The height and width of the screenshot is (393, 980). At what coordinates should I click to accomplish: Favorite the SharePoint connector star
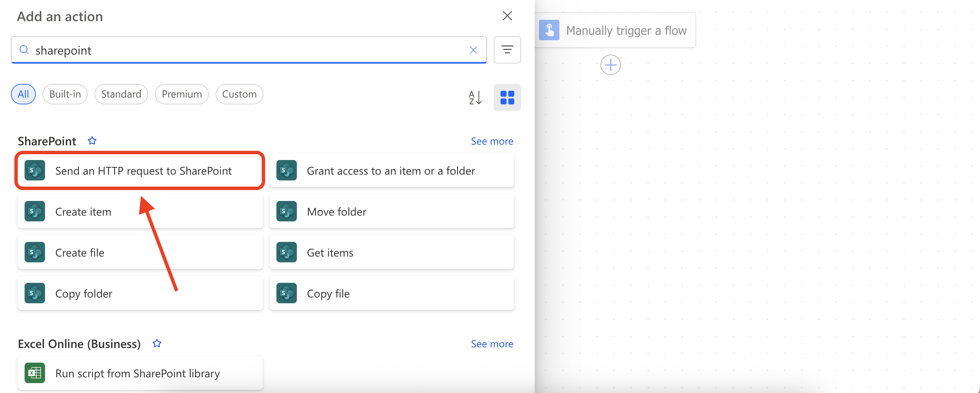coord(92,141)
